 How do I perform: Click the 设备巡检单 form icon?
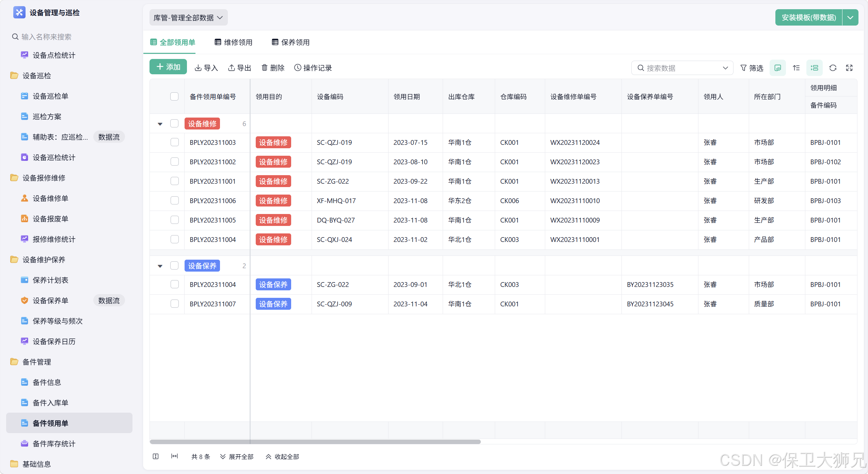[x=25, y=96]
